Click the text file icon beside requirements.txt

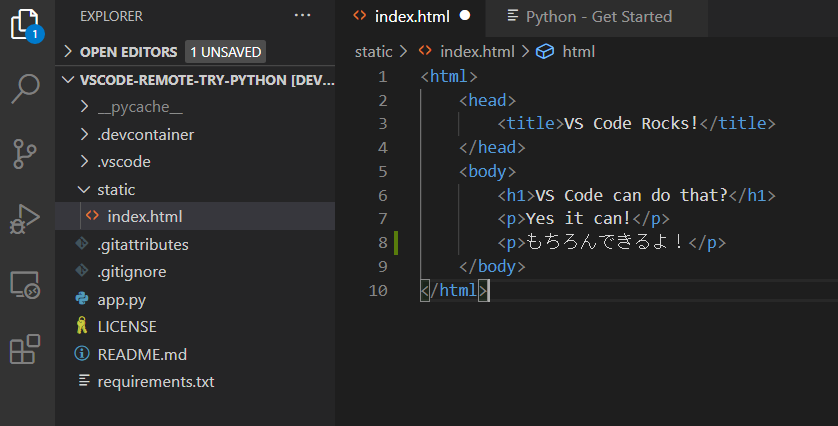(x=84, y=380)
